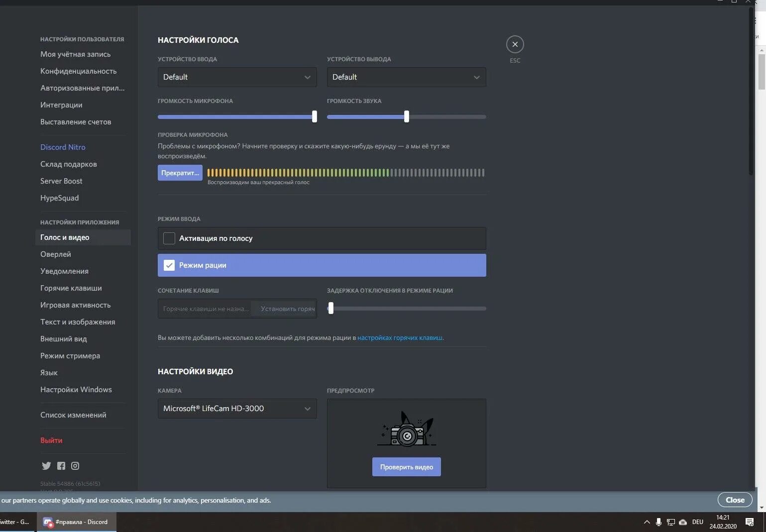The height and width of the screenshot is (532, 766).
Task: Dismiss cookie banner with Close button
Action: point(735,500)
